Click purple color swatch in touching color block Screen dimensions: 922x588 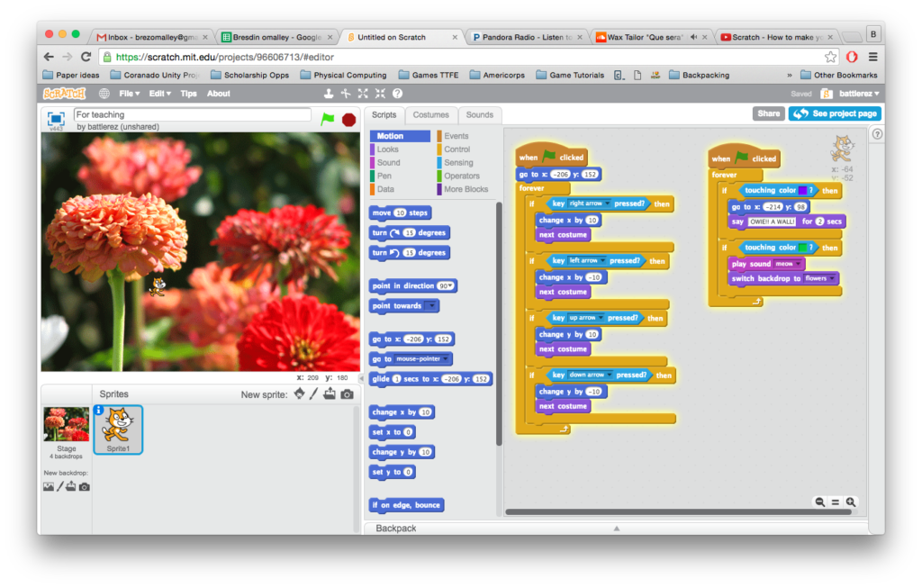802,191
